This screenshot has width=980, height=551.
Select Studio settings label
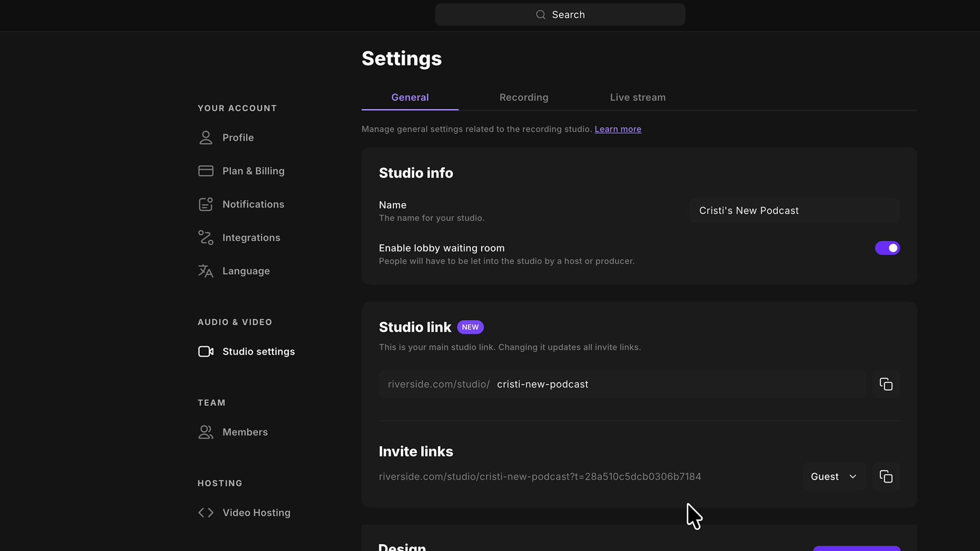(259, 352)
